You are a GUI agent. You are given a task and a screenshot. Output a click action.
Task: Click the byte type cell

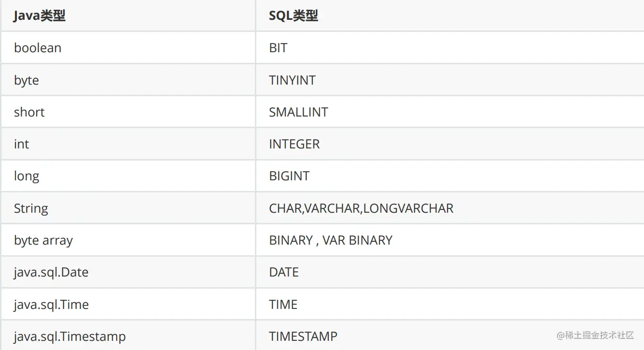27,80
